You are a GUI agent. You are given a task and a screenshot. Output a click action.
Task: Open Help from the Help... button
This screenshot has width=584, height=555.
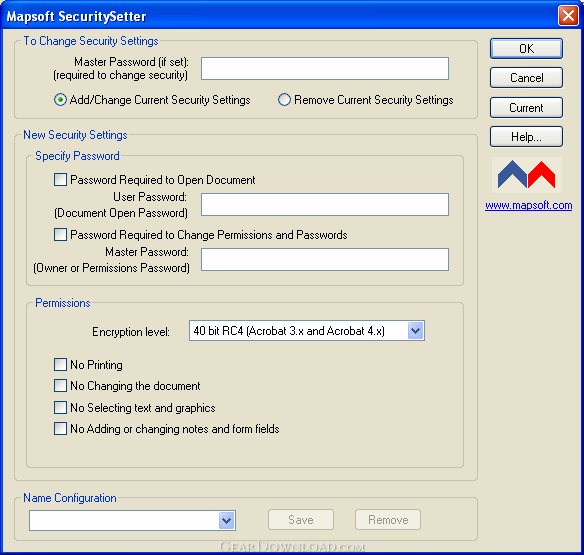tap(526, 137)
